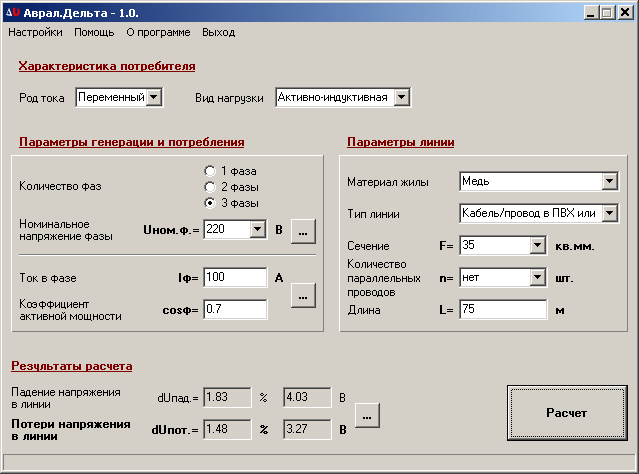
Task: Click the Материал жилы label
Action: pyautogui.click(x=388, y=182)
